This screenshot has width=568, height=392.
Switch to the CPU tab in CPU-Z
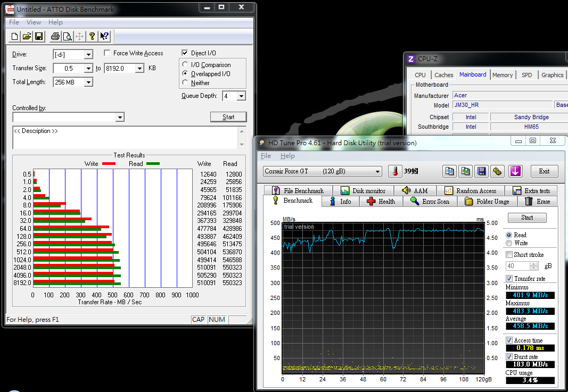pos(420,75)
